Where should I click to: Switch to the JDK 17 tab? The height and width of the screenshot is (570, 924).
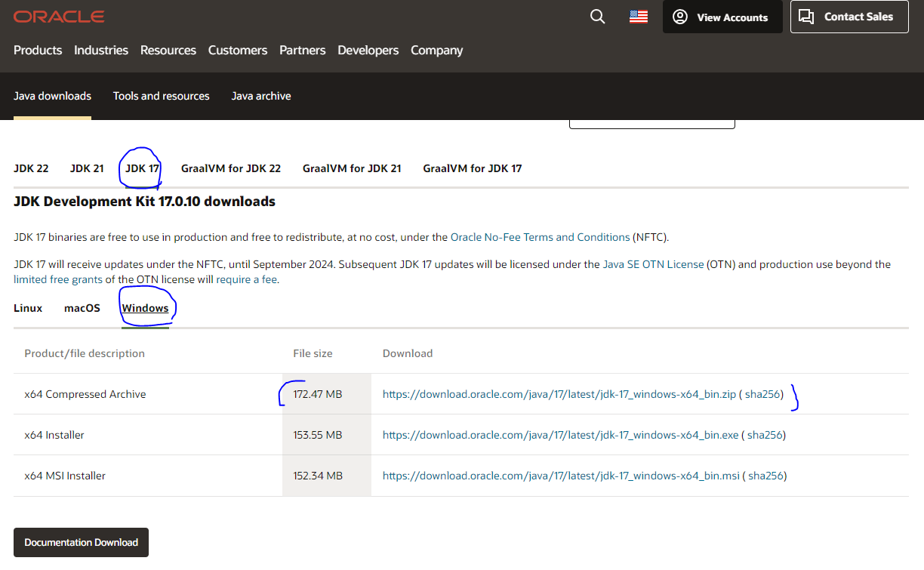click(142, 168)
